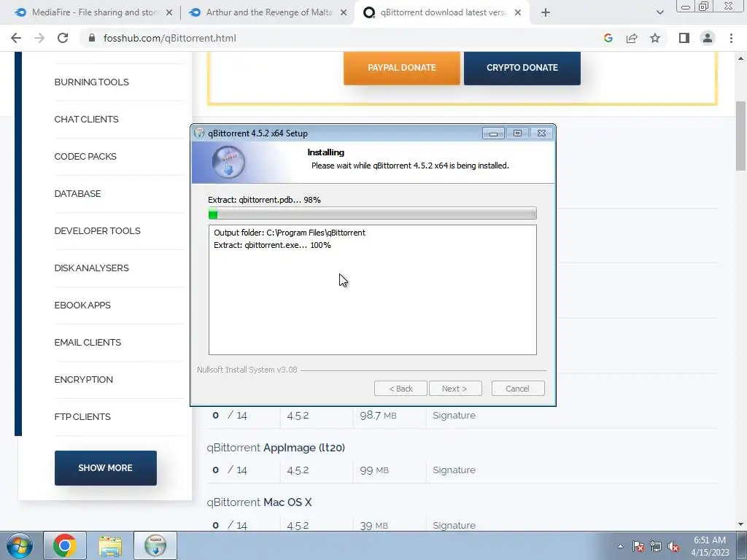Click the qBittorrent setup title bar icon

pos(200,133)
